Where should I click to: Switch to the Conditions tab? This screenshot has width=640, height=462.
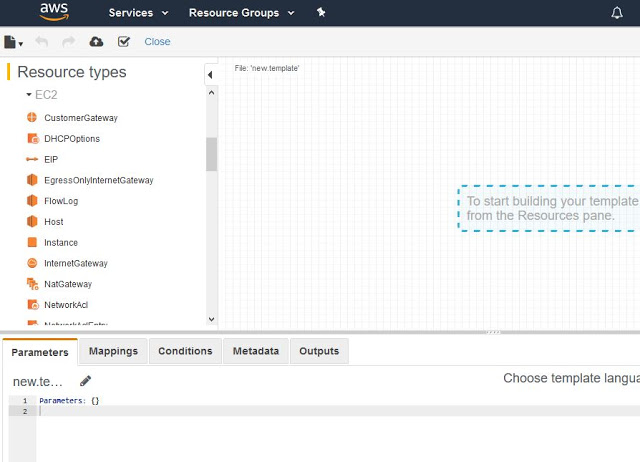point(185,351)
